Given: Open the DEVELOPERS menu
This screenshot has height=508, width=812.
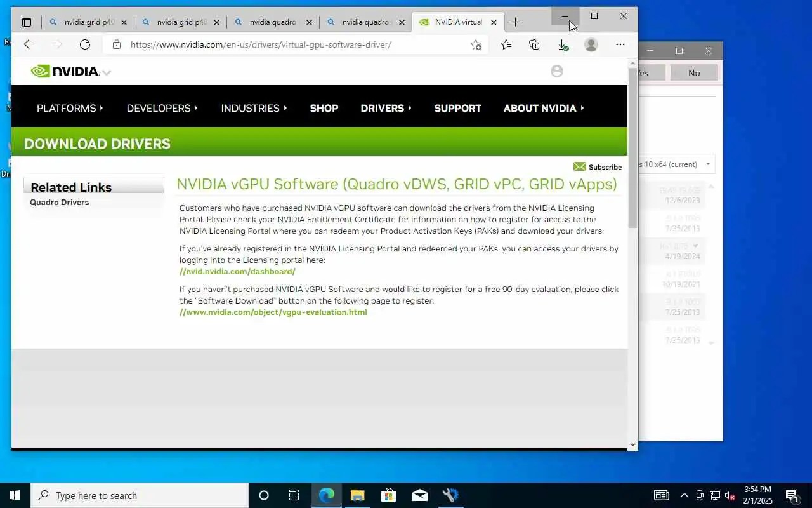Looking at the screenshot, I should (x=162, y=108).
